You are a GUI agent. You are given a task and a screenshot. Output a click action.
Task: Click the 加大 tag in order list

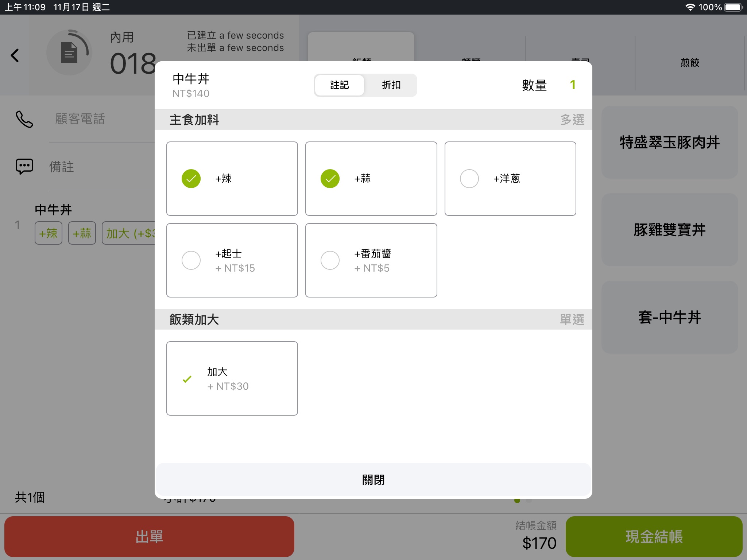pyautogui.click(x=129, y=233)
